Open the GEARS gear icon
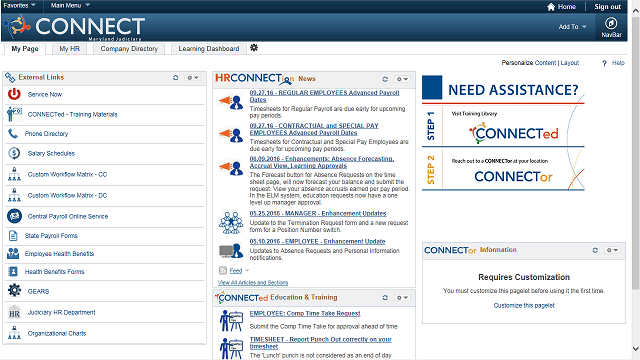The height and width of the screenshot is (360, 640). click(x=14, y=291)
